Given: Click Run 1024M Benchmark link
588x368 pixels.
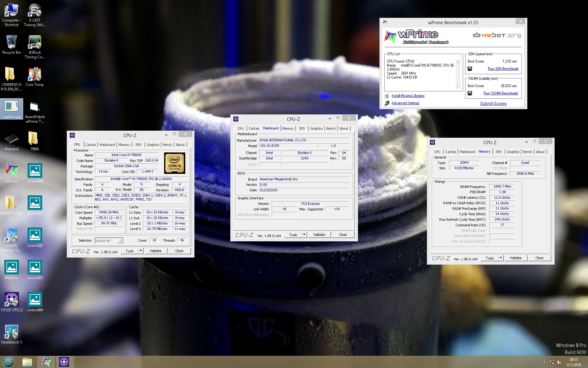Looking at the screenshot, I should (x=501, y=93).
